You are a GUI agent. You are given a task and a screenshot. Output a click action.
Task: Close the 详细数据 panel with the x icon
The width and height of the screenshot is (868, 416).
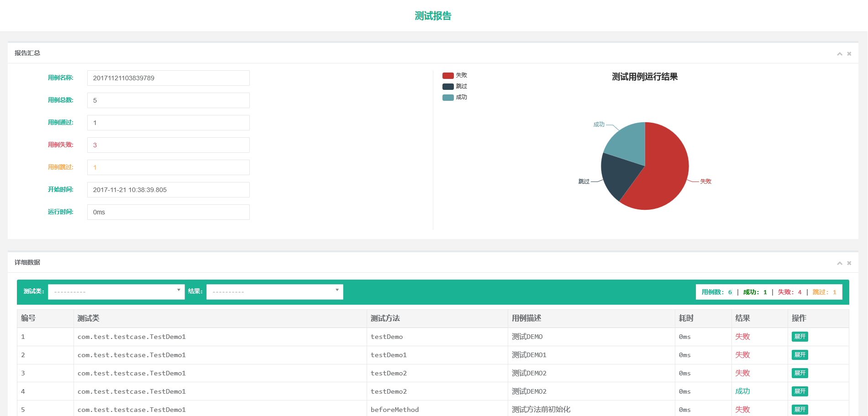click(849, 263)
